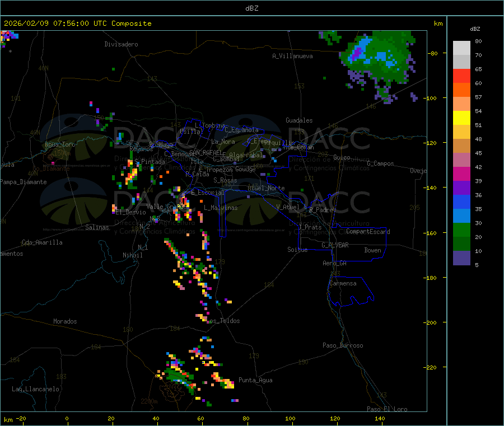Click the dBZ title at top center

click(x=251, y=8)
